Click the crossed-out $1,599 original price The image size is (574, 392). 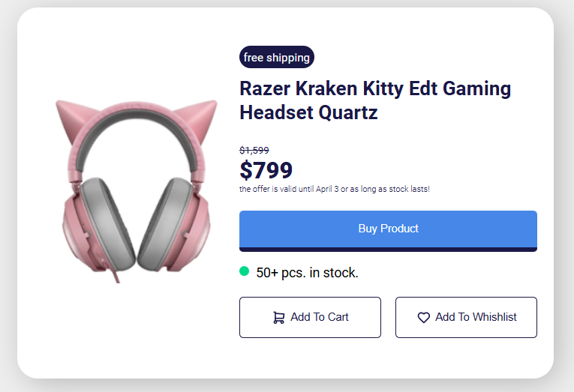tap(254, 150)
